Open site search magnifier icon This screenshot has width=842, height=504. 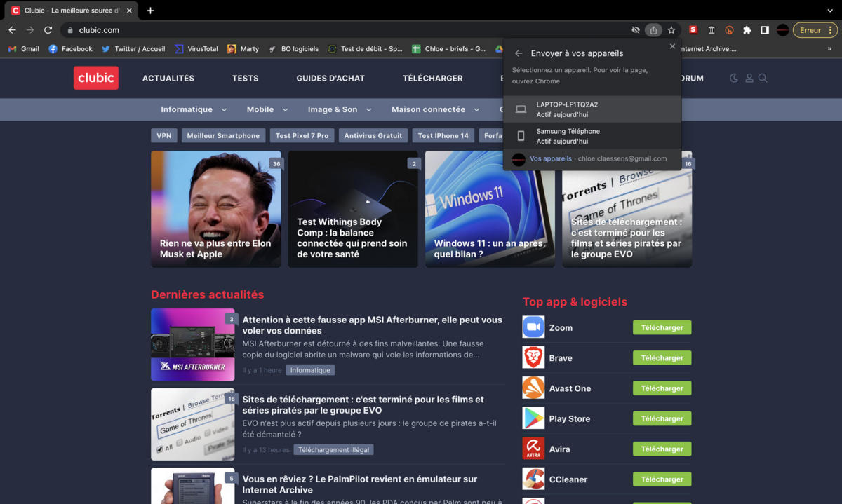click(763, 78)
